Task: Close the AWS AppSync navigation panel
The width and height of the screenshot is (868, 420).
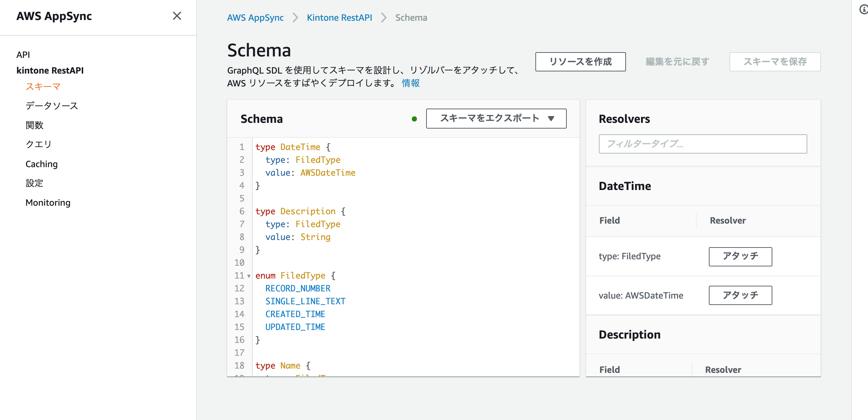Action: [177, 16]
